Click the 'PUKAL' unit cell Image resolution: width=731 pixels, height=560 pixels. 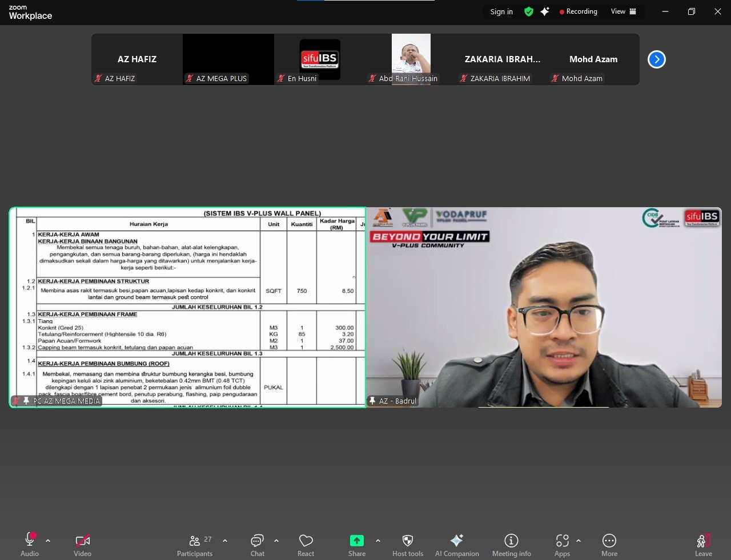(274, 388)
